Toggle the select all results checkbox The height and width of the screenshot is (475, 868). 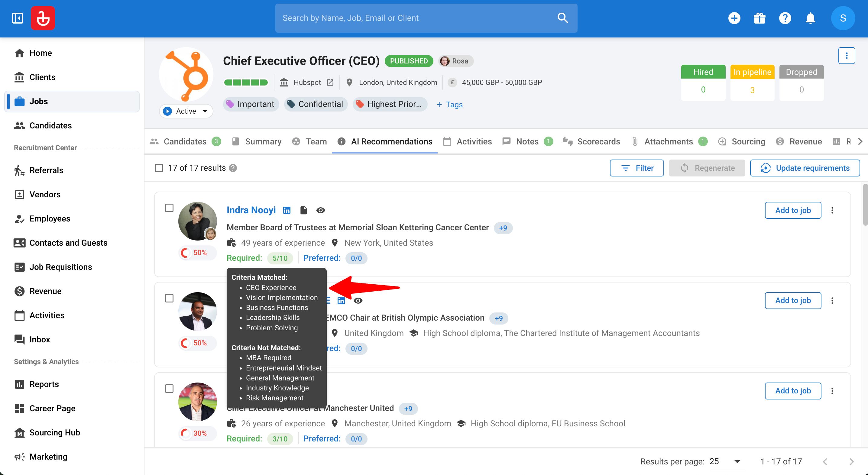(x=159, y=168)
